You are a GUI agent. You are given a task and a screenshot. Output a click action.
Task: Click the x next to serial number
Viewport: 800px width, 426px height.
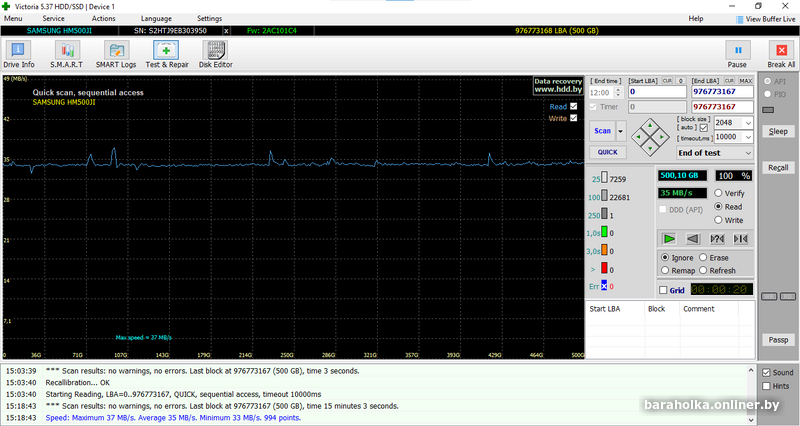(x=227, y=31)
